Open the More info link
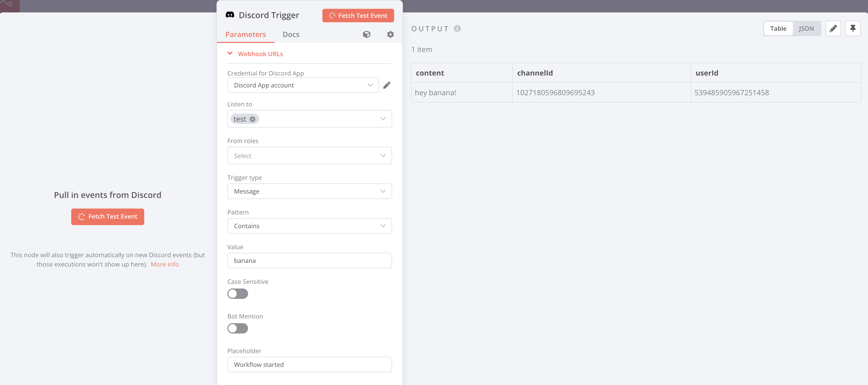The image size is (868, 385). 164,264
